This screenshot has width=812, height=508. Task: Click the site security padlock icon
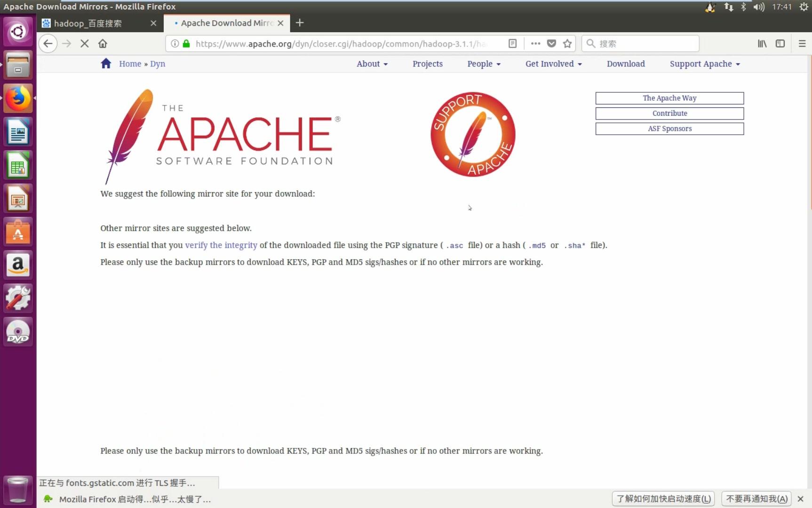(185, 44)
